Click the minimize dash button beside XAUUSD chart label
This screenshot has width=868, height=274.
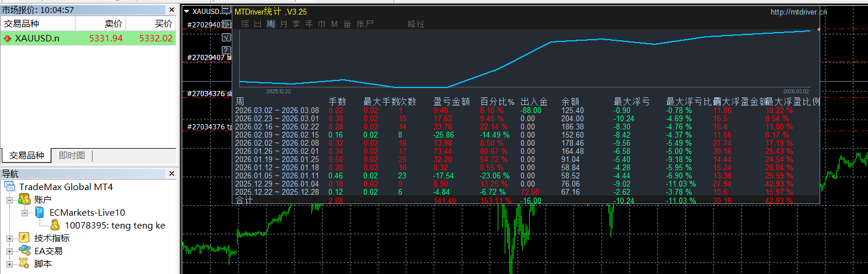tap(227, 11)
